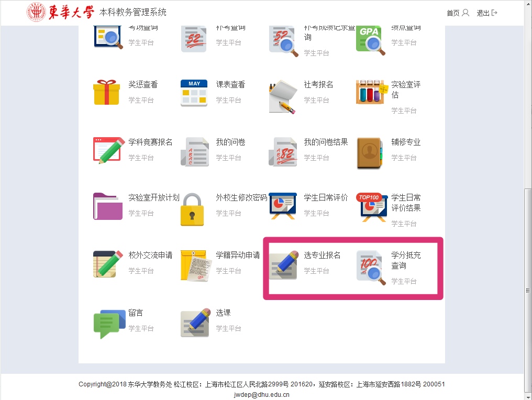
Task: Open the 奖惩查看 gift box icon
Action: click(x=106, y=92)
